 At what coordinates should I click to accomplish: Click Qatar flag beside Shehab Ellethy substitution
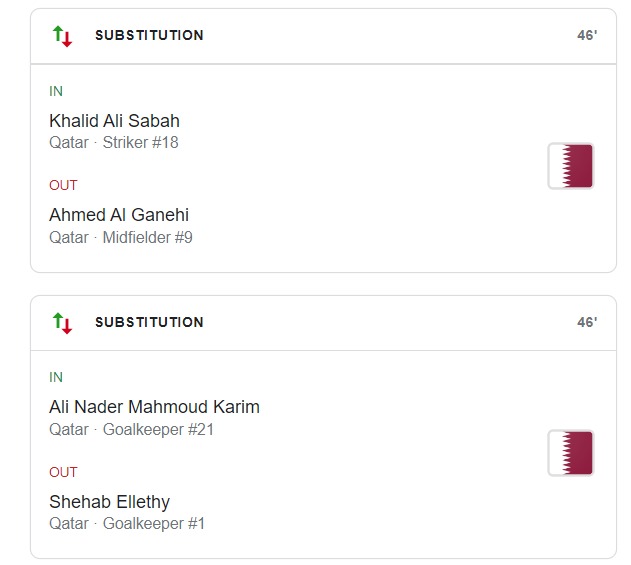pyautogui.click(x=571, y=453)
